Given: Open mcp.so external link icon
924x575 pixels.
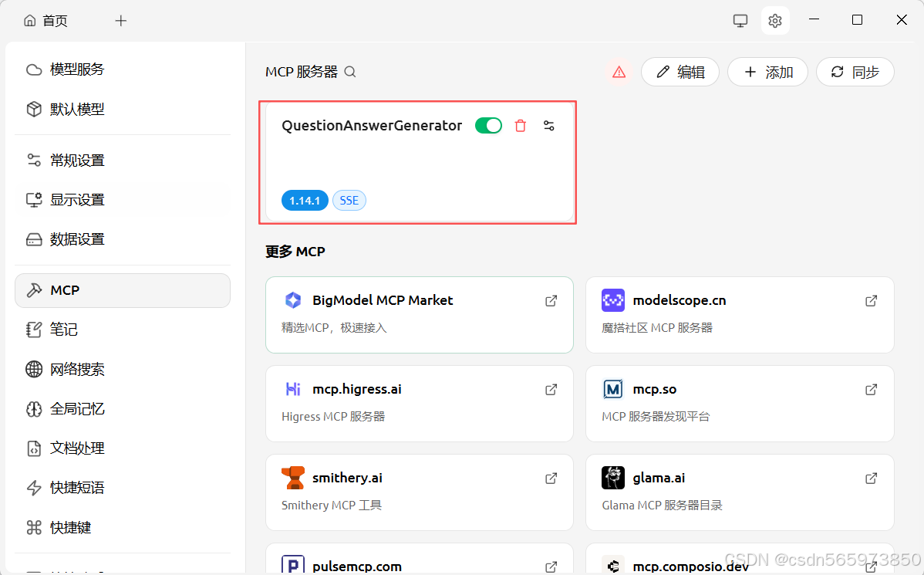Looking at the screenshot, I should click(x=871, y=389).
